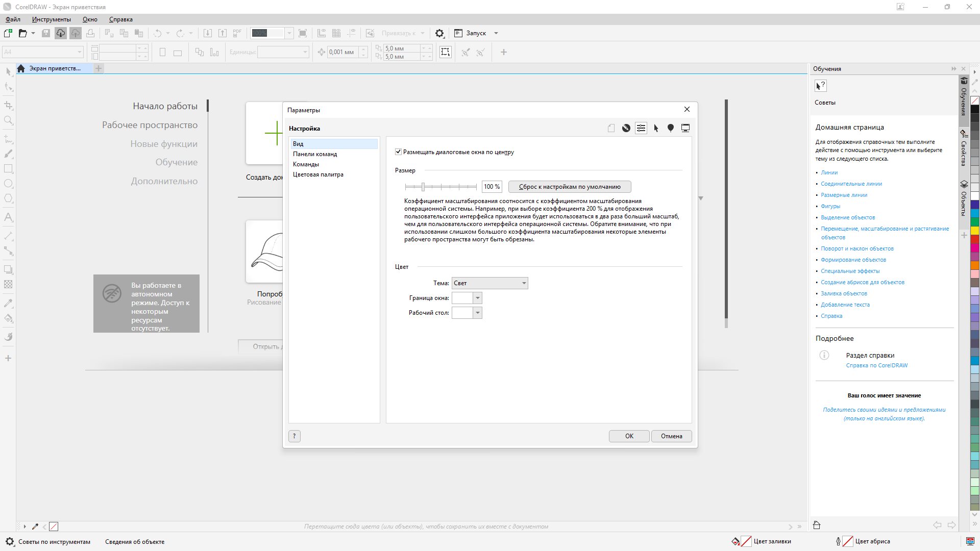The height and width of the screenshot is (551, 980).
Task: Open the Рабочий стол color dropdown
Action: coord(477,313)
